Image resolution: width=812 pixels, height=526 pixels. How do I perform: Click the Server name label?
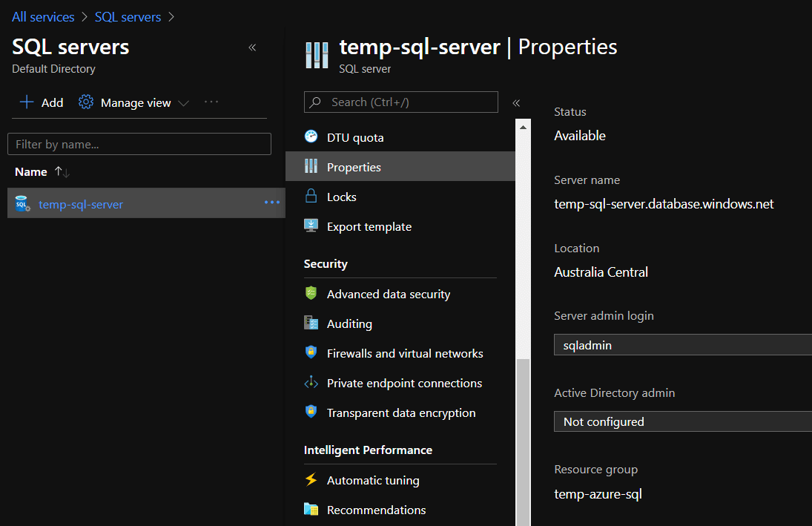coord(587,180)
